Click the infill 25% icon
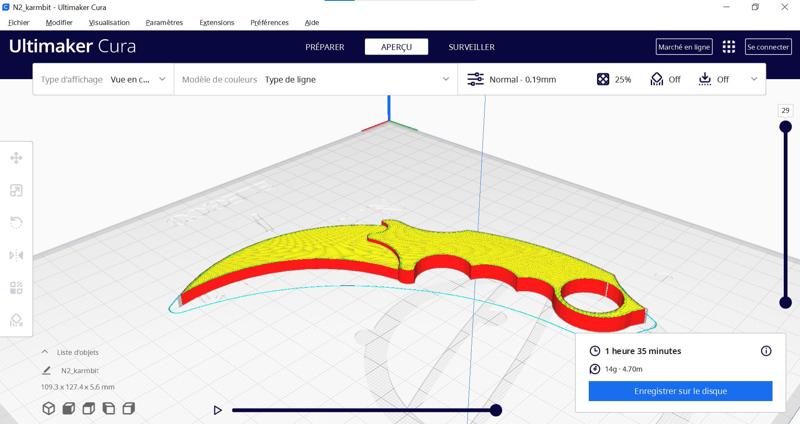 pyautogui.click(x=603, y=79)
